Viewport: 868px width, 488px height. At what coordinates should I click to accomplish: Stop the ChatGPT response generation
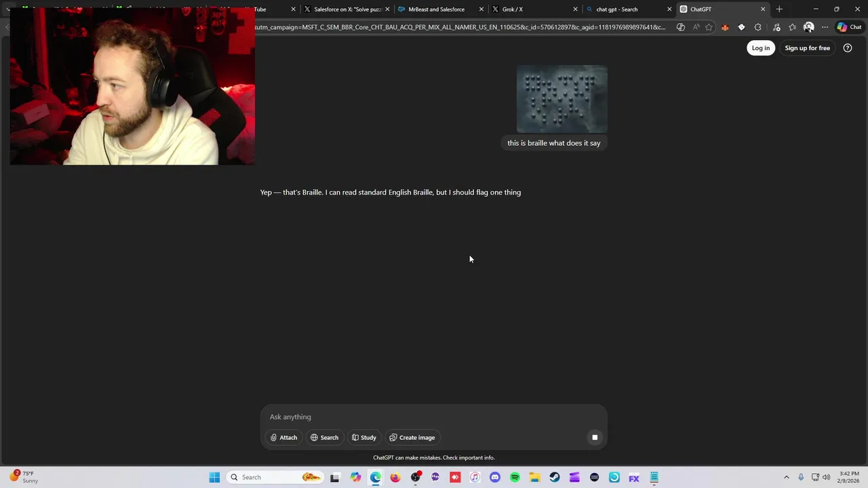595,437
